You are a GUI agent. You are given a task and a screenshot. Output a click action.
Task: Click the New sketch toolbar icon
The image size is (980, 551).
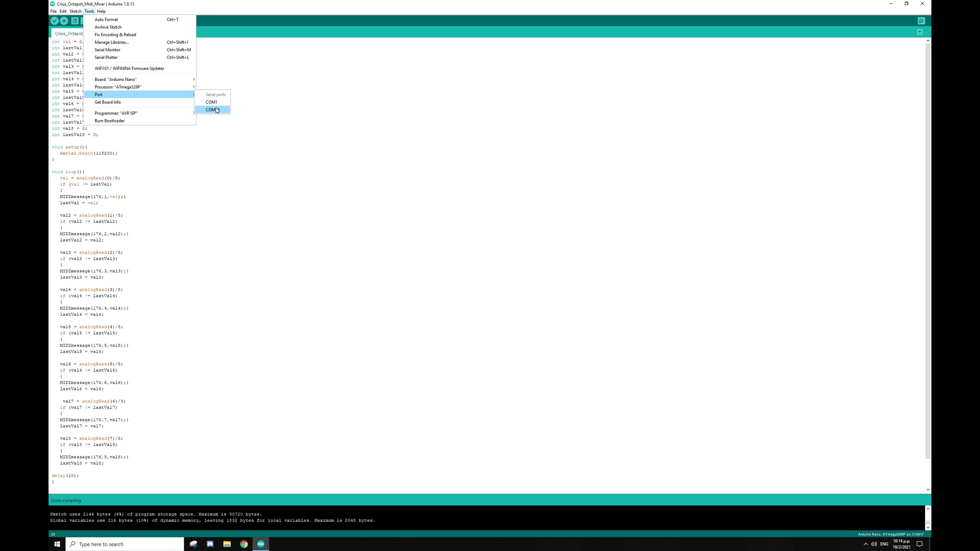click(x=75, y=21)
